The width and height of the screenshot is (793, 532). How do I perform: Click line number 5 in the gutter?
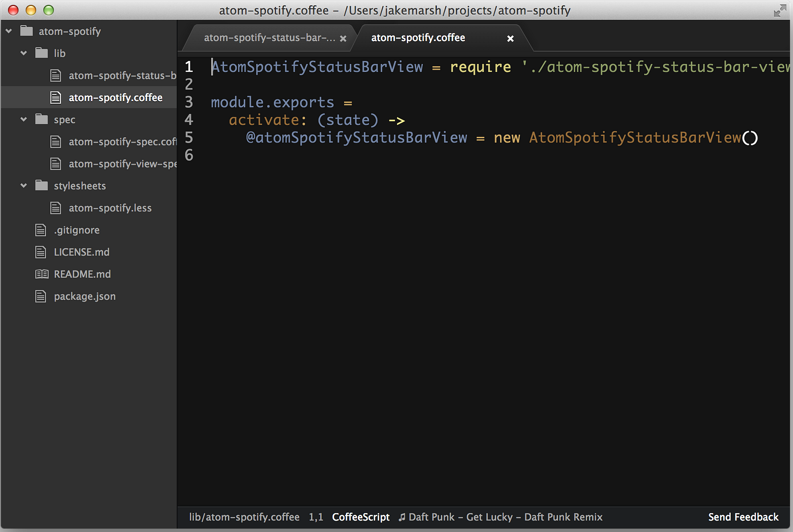189,138
